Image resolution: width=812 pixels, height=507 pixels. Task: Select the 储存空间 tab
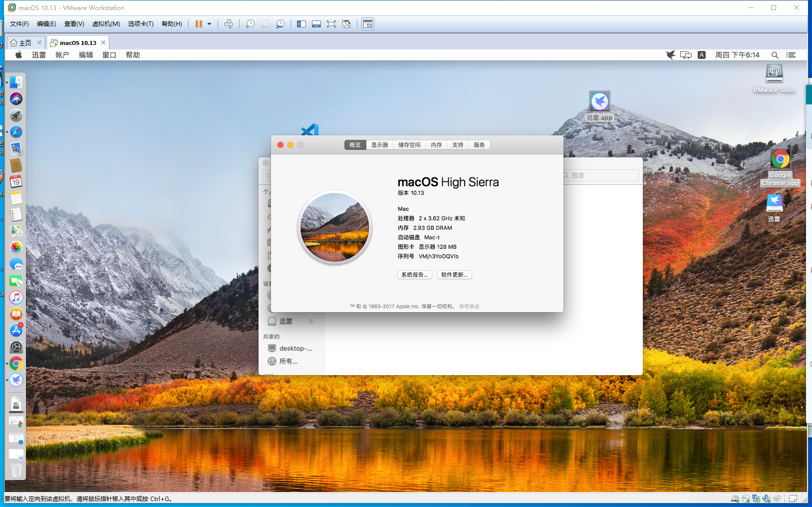(409, 145)
